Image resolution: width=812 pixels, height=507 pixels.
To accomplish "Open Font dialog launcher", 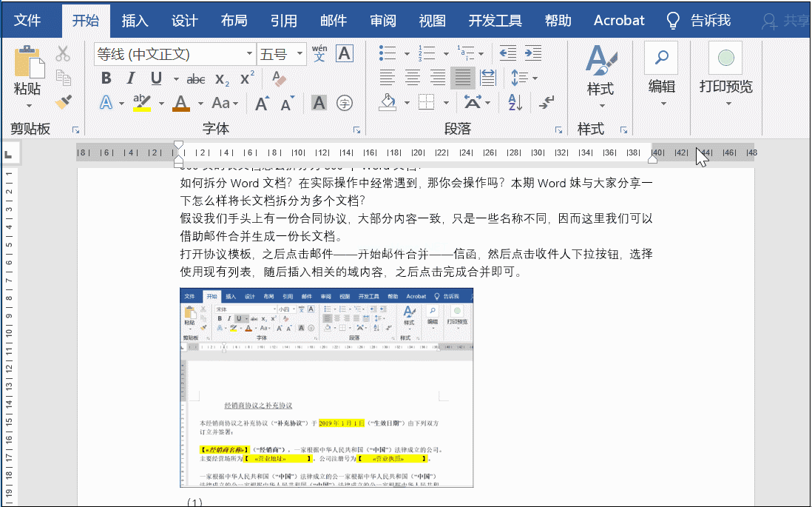I will point(356,130).
